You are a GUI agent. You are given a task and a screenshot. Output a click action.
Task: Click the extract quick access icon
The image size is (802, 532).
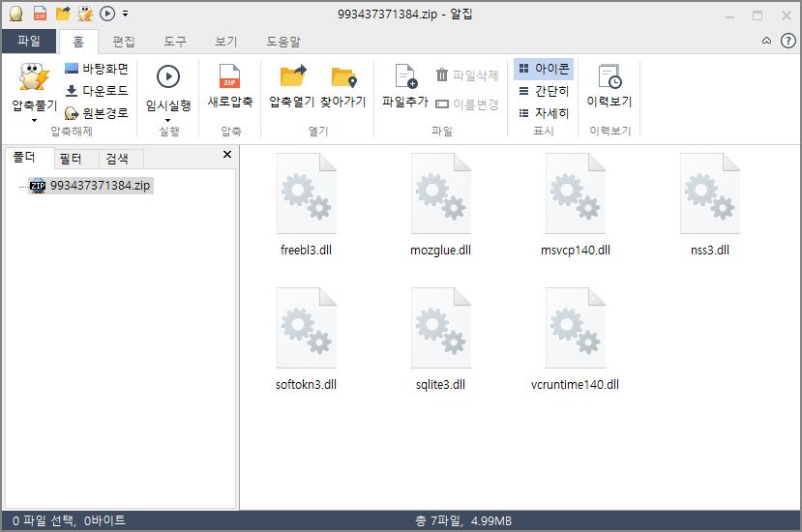(x=85, y=14)
